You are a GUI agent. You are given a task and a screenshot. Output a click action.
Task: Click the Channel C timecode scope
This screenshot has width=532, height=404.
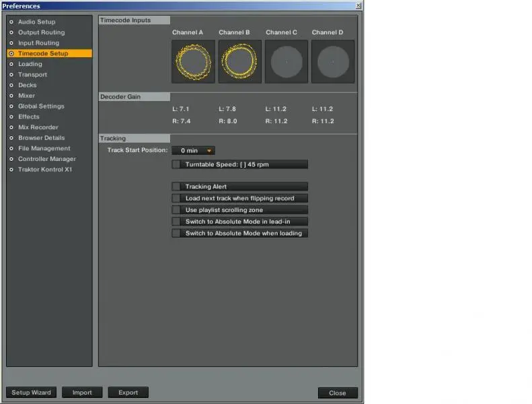tap(287, 62)
